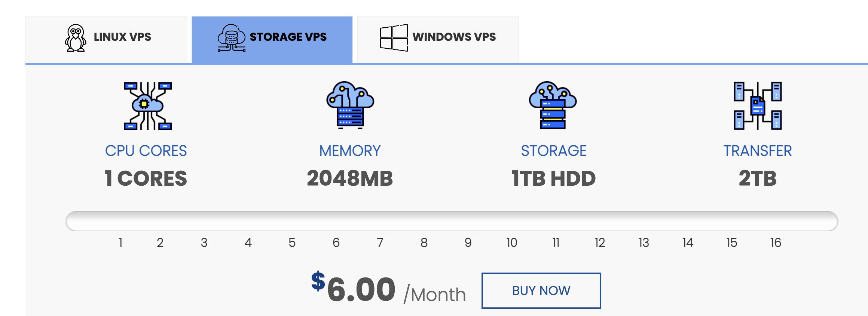
Task: Click the Linux penguin icon
Action: [76, 38]
